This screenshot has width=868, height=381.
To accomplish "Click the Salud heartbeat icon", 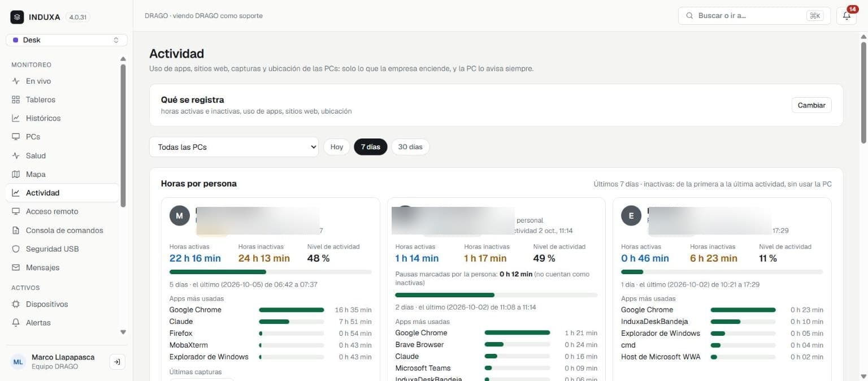I will 16,155.
